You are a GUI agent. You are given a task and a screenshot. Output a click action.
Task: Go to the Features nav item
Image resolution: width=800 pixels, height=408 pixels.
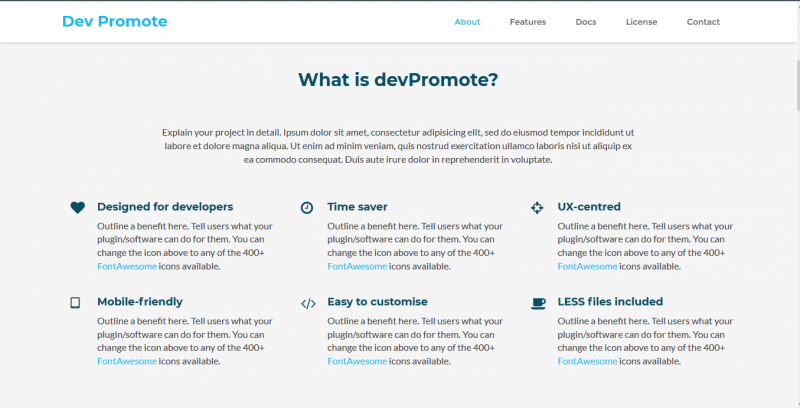pos(528,22)
